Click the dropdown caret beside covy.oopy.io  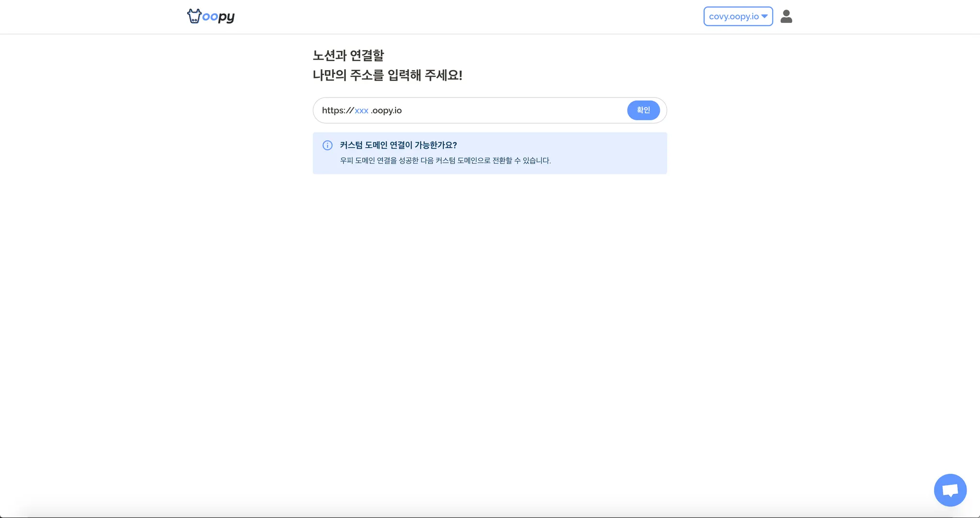coord(765,16)
